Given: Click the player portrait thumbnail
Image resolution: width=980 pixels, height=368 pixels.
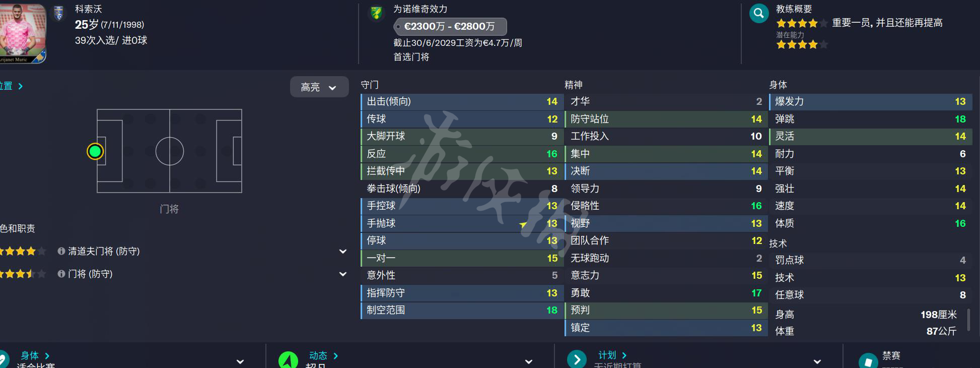Looking at the screenshot, I should 23,33.
